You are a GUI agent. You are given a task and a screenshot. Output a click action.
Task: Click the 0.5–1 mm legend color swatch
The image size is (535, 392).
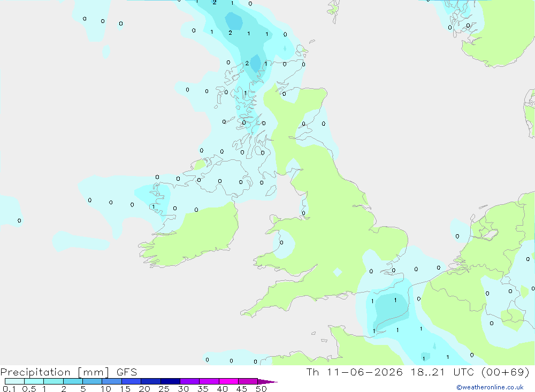34,381
